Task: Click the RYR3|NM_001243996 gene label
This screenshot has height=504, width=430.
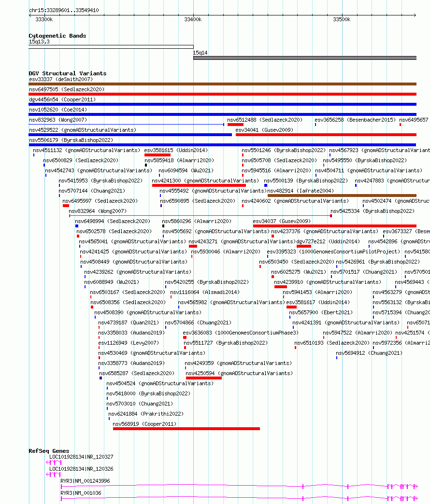Action: tap(85, 481)
